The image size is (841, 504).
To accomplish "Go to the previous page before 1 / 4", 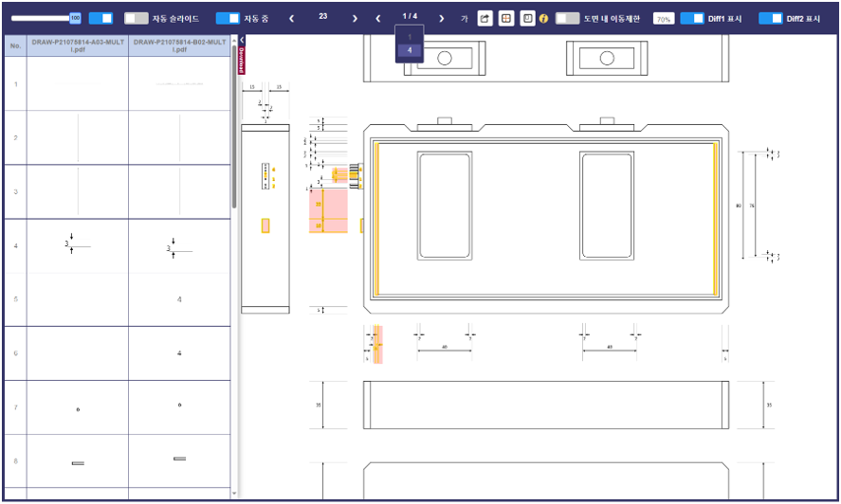I will coord(378,18).
